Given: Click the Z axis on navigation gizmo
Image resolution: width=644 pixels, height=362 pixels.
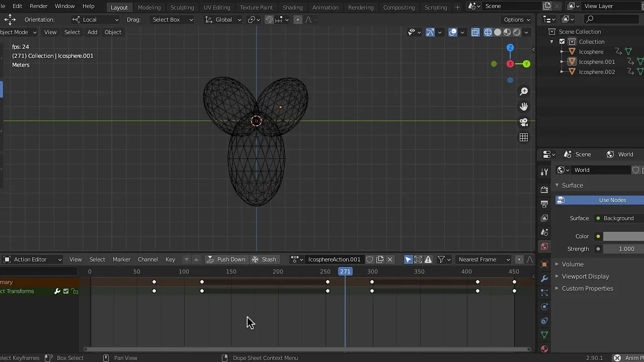Looking at the screenshot, I should click(510, 48).
